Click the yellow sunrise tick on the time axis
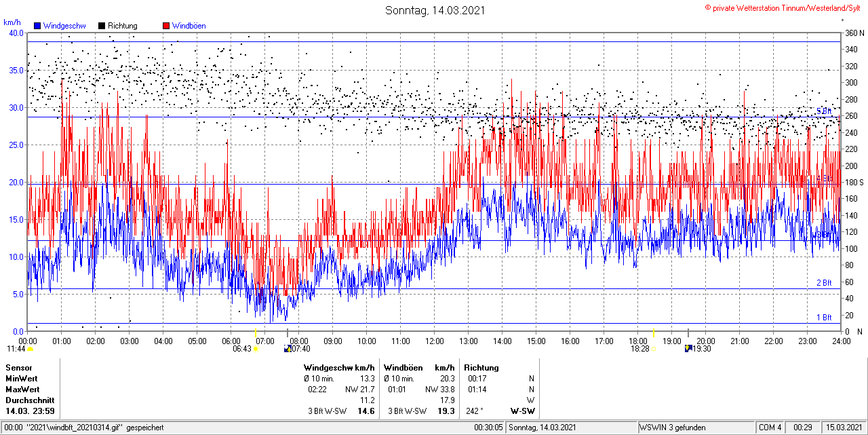This screenshot has height=435, width=868. 255,333
